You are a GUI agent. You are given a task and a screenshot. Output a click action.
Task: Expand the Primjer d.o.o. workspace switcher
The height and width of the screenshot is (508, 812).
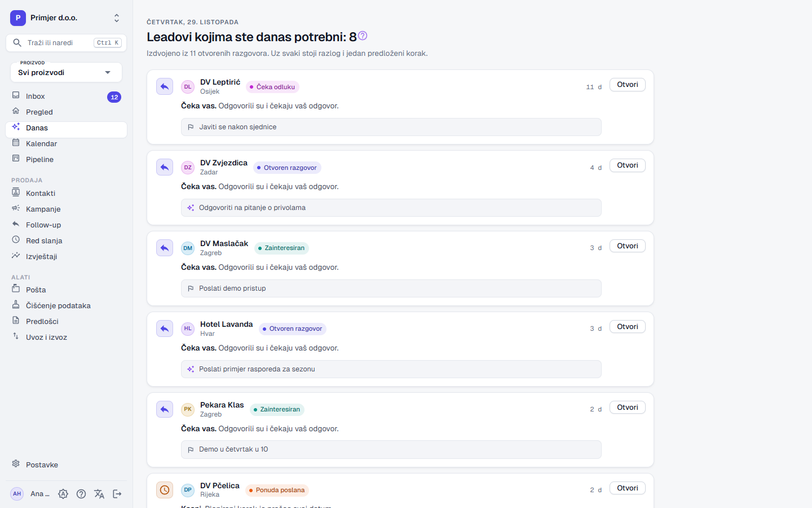67,18
